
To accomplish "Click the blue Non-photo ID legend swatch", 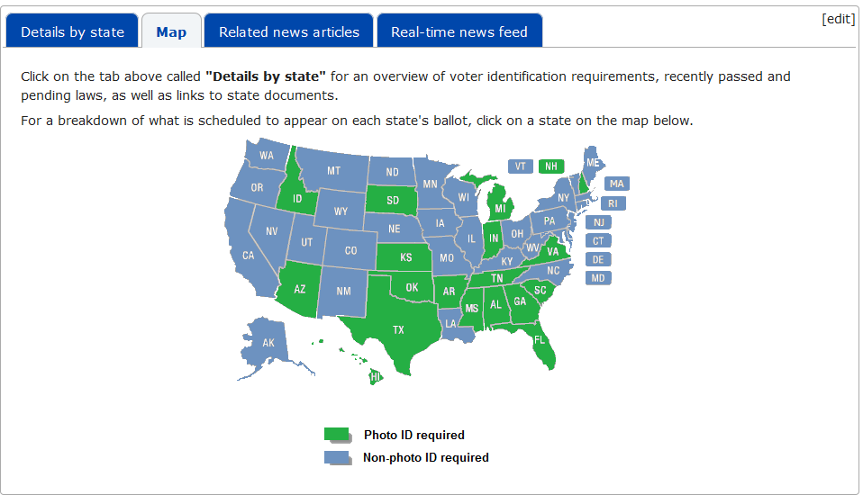I will pos(337,457).
